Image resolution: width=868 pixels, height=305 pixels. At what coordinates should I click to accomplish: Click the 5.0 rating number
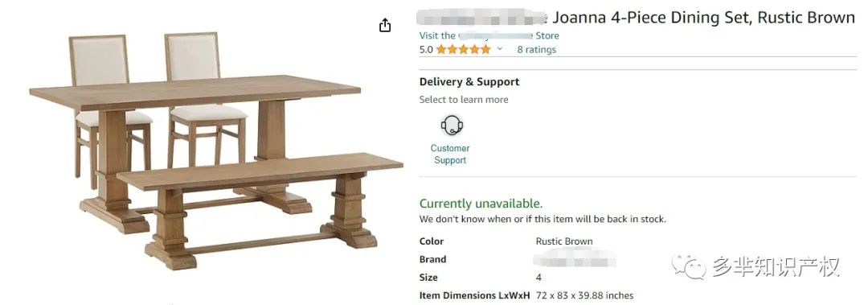coord(426,49)
